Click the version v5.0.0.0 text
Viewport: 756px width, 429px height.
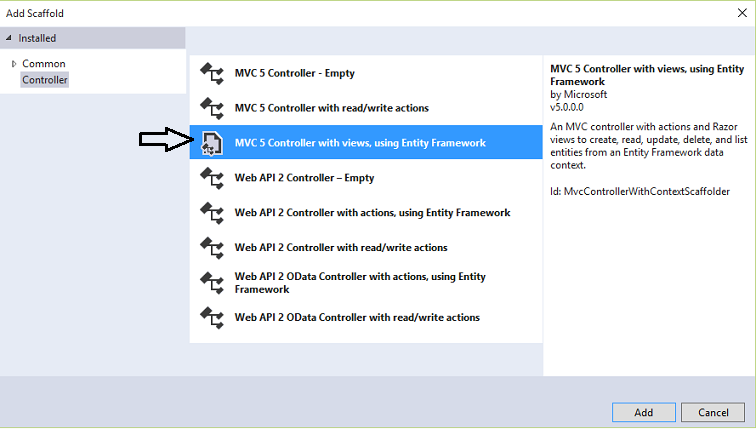[567, 107]
